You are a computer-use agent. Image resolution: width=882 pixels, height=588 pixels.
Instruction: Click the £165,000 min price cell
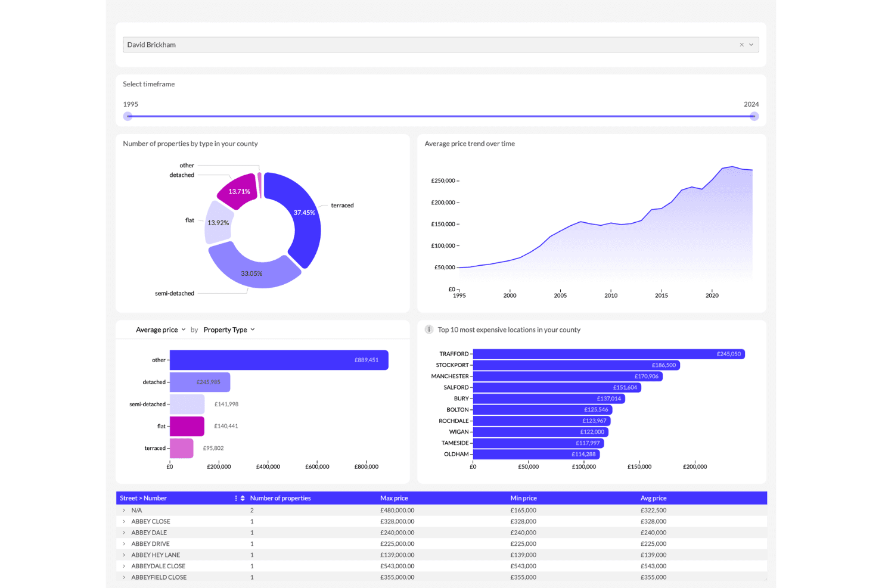[x=523, y=511]
